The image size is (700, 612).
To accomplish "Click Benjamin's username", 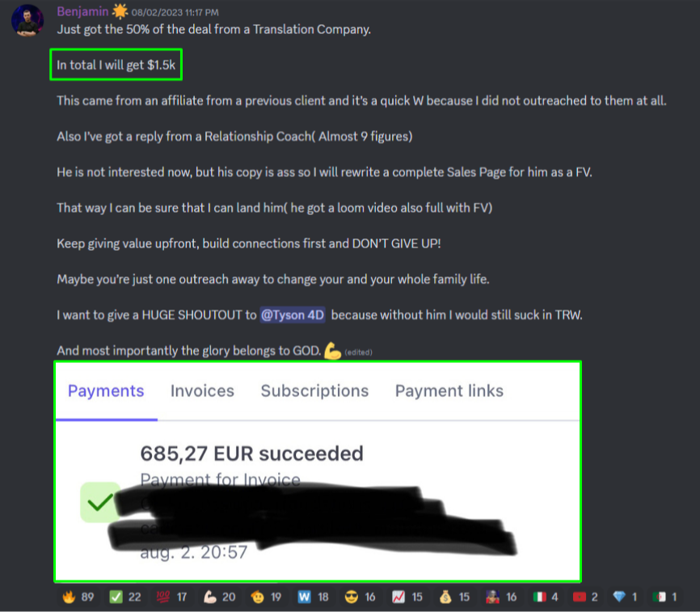I will (82, 11).
